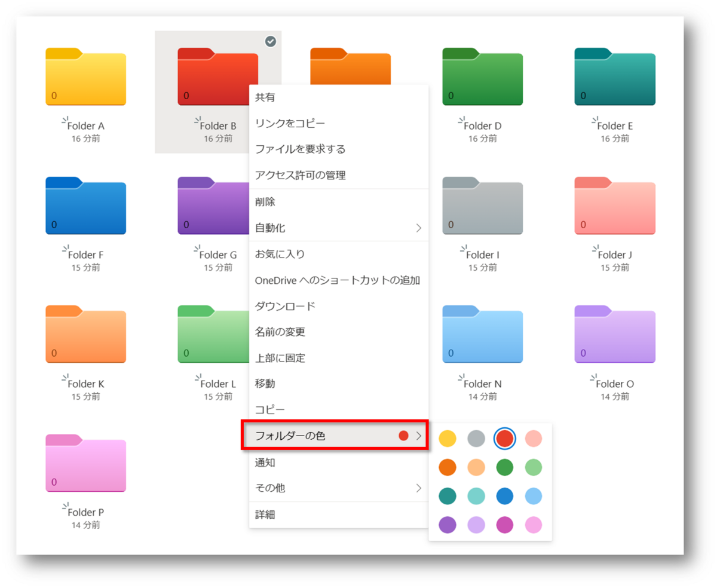Image resolution: width=717 pixels, height=588 pixels.
Task: Pick the dark purple color swatch
Action: (448, 525)
